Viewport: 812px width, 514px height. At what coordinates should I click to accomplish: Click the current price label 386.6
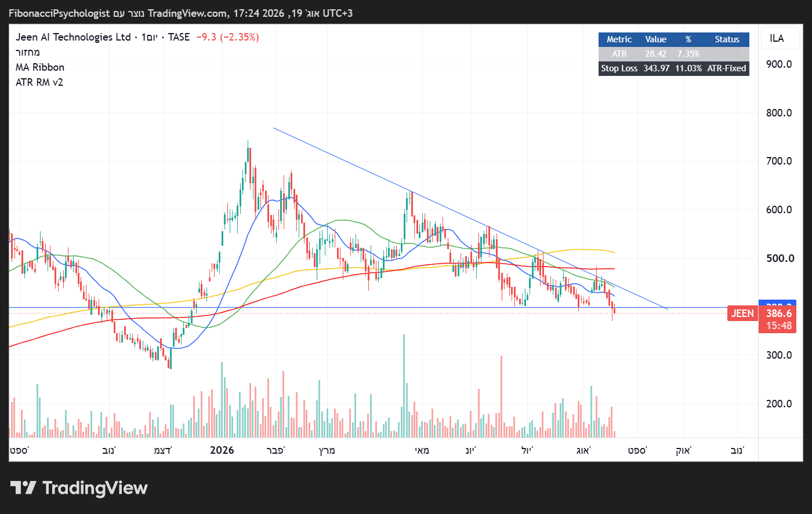point(779,313)
